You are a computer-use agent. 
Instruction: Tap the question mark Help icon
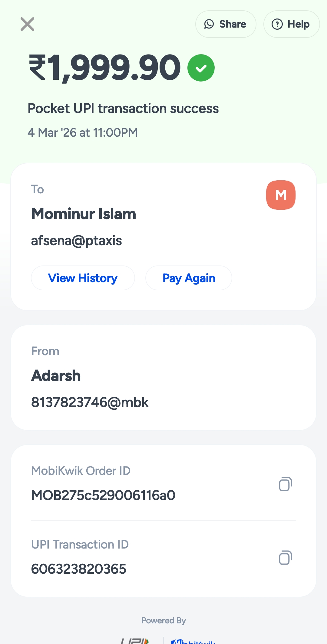coord(277,24)
